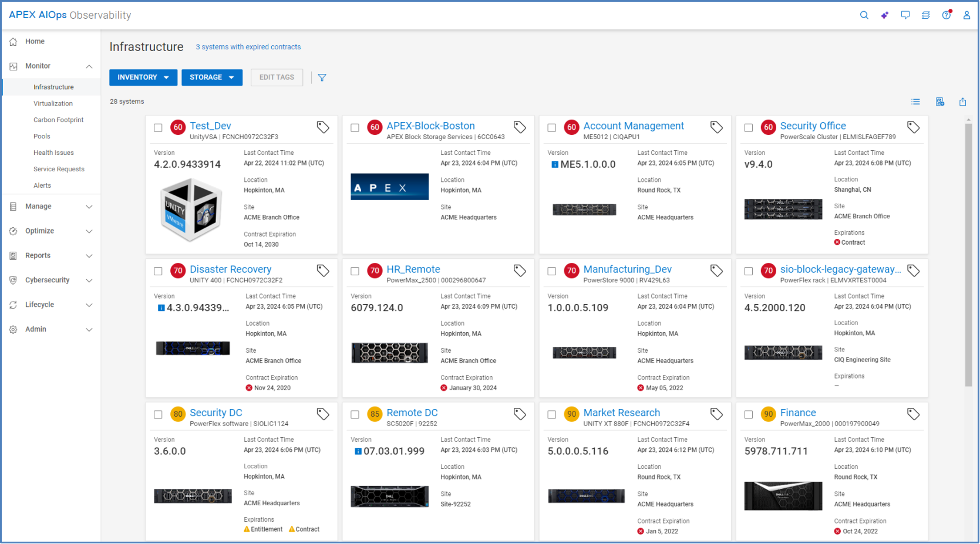Open the search magnifier in header
This screenshot has width=980, height=544.
864,15
